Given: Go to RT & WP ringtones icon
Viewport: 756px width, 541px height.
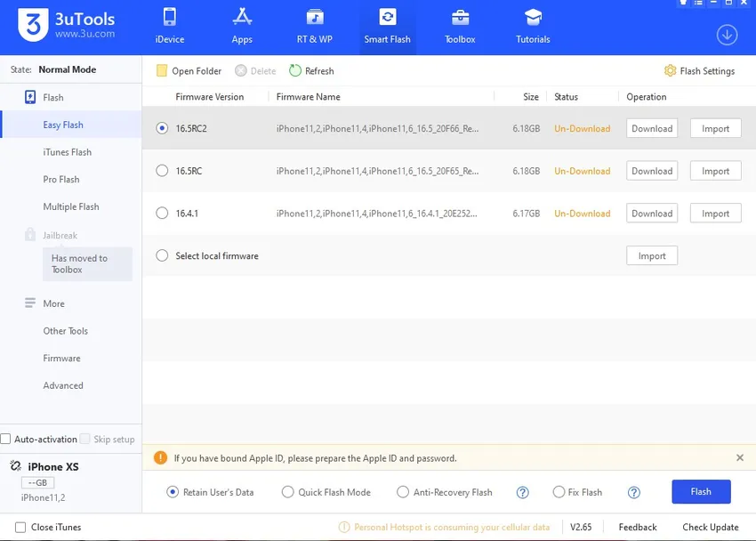Looking at the screenshot, I should point(314,18).
